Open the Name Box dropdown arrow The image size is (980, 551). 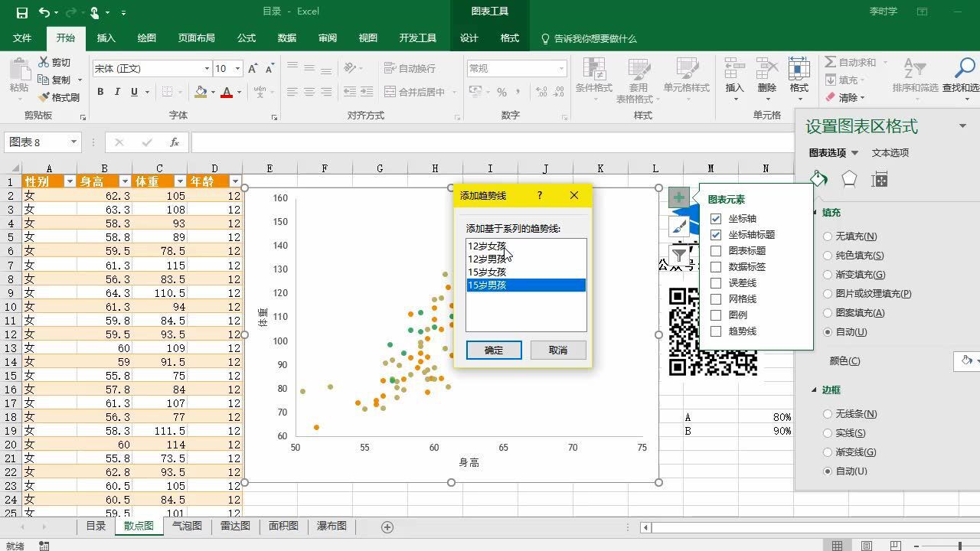click(73, 142)
